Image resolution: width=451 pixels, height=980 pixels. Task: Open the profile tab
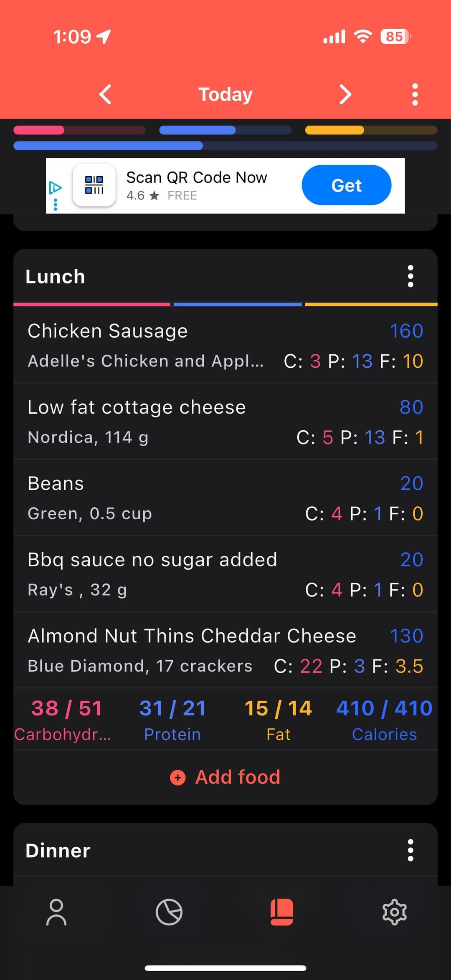coord(56,912)
